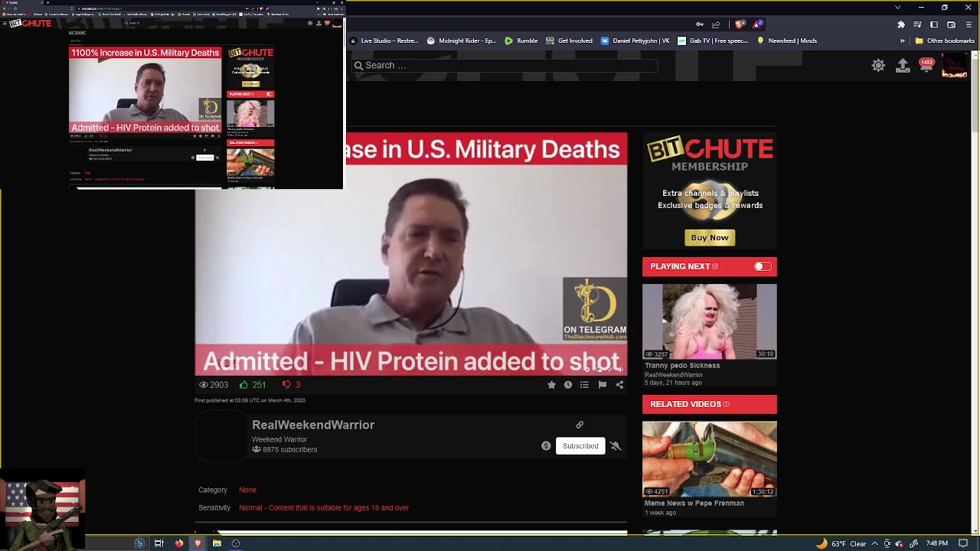The height and width of the screenshot is (551, 980).
Task: Open Windows notification center icon
Action: 963,543
